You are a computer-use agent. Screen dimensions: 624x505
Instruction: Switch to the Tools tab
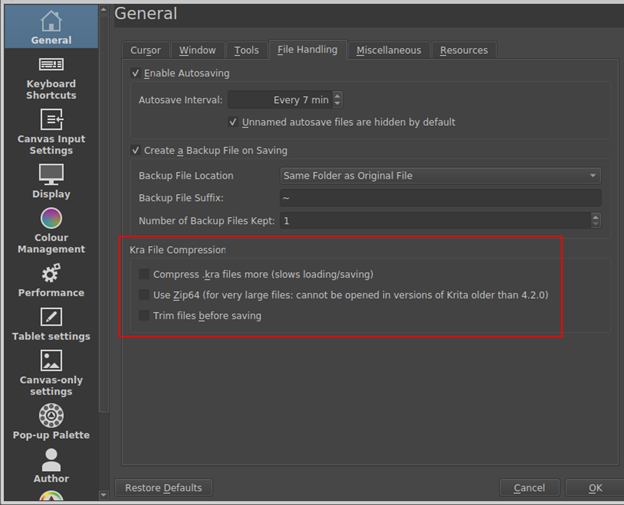point(246,50)
